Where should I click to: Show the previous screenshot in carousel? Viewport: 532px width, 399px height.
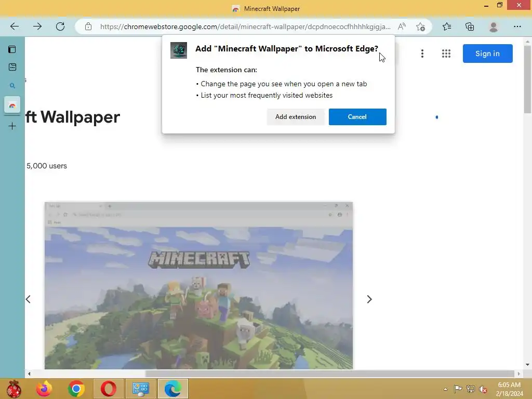click(x=28, y=299)
